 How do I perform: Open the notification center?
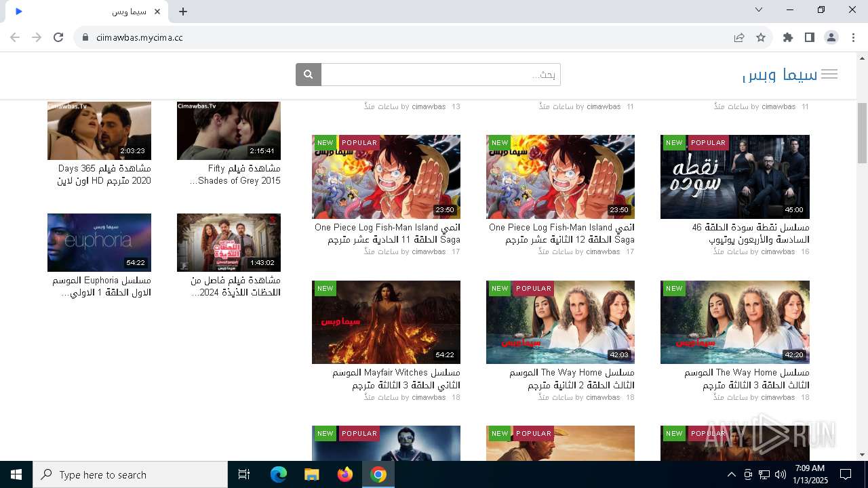pos(846,474)
